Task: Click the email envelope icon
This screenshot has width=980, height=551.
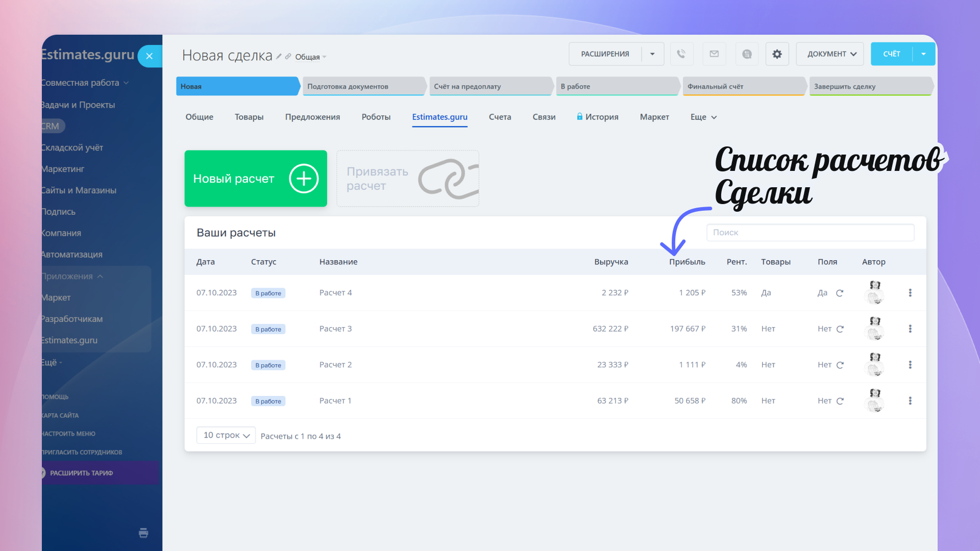Action: point(714,54)
